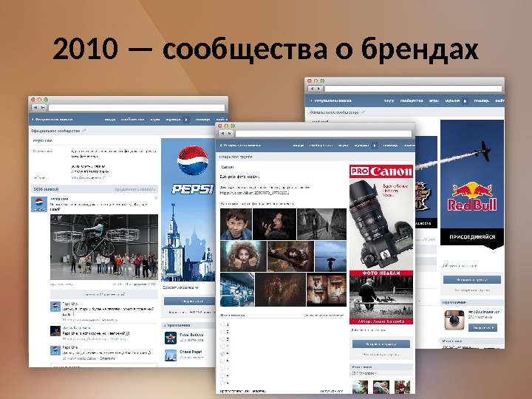The width and height of the screenshot is (532, 399).
Task: Click the first Pepsi Live commenter avatar
Action: point(55,307)
